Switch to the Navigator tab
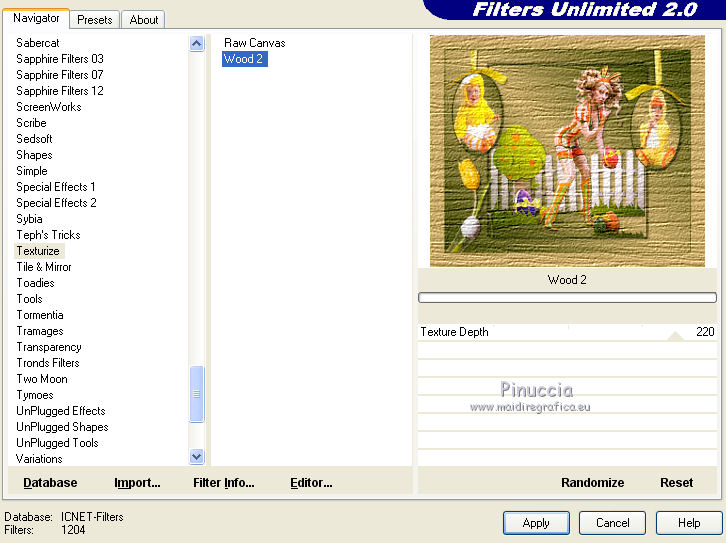 (x=36, y=19)
